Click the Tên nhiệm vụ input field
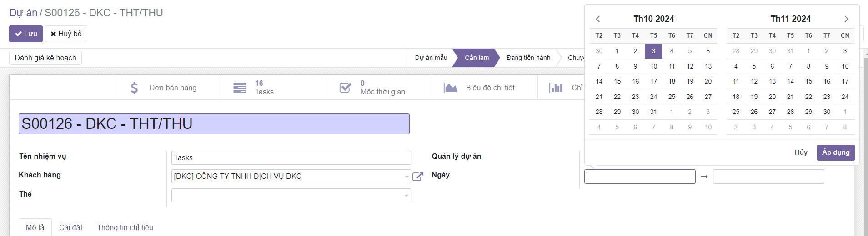This screenshot has height=236, width=868. pos(291,157)
